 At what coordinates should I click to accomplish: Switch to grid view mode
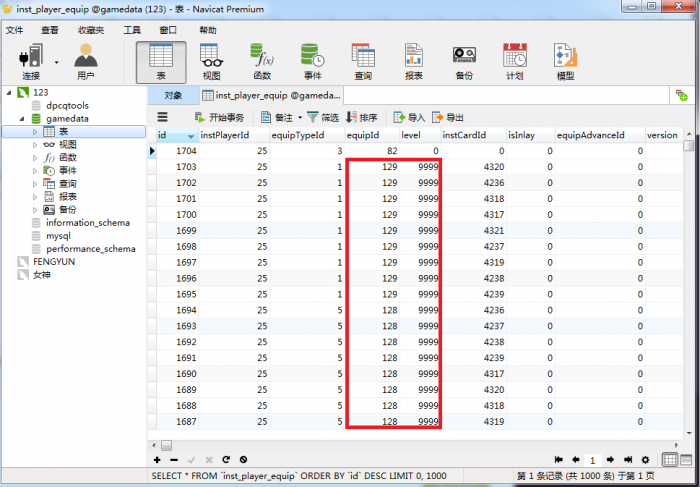[670, 459]
